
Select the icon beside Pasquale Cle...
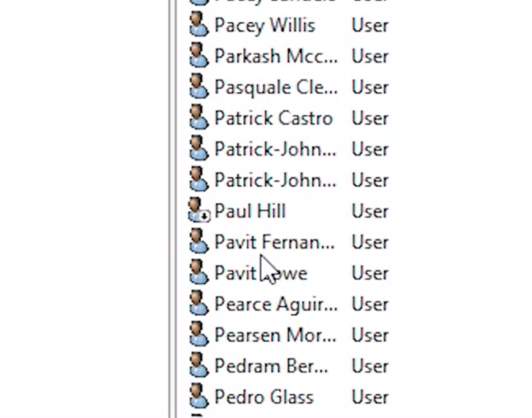[x=199, y=87]
